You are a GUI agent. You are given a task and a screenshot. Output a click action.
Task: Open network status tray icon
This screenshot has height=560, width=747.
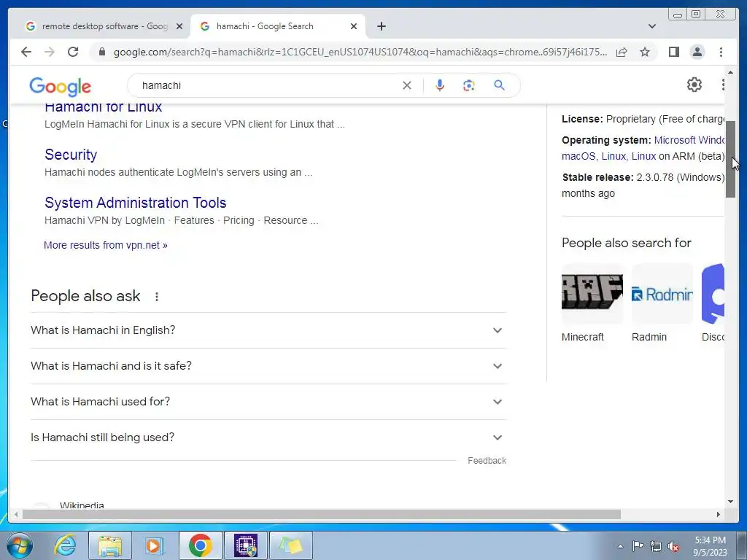[x=656, y=546]
